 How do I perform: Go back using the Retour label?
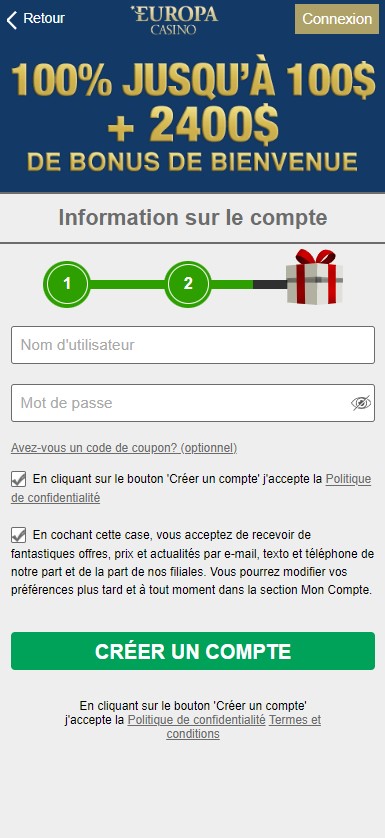click(44, 19)
